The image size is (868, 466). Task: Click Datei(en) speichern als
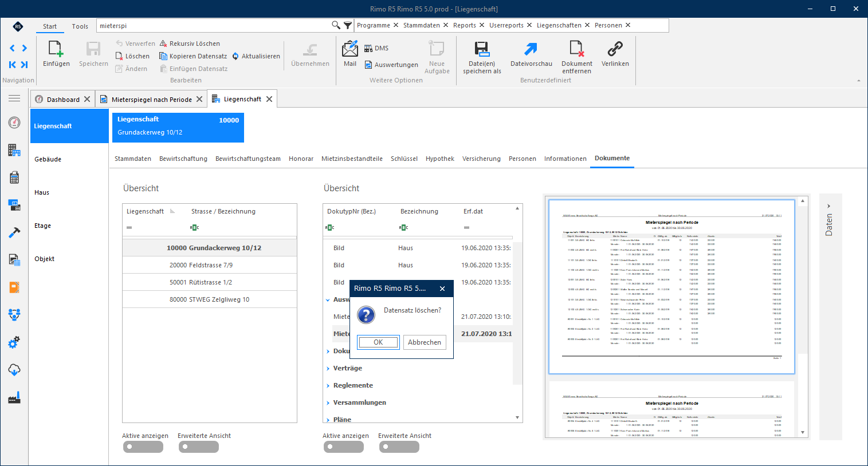click(482, 57)
